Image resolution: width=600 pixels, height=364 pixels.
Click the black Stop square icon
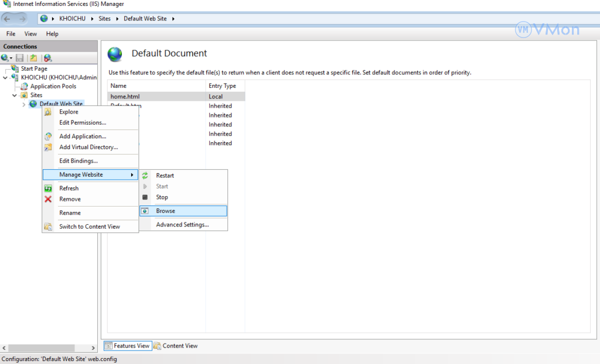(x=145, y=197)
